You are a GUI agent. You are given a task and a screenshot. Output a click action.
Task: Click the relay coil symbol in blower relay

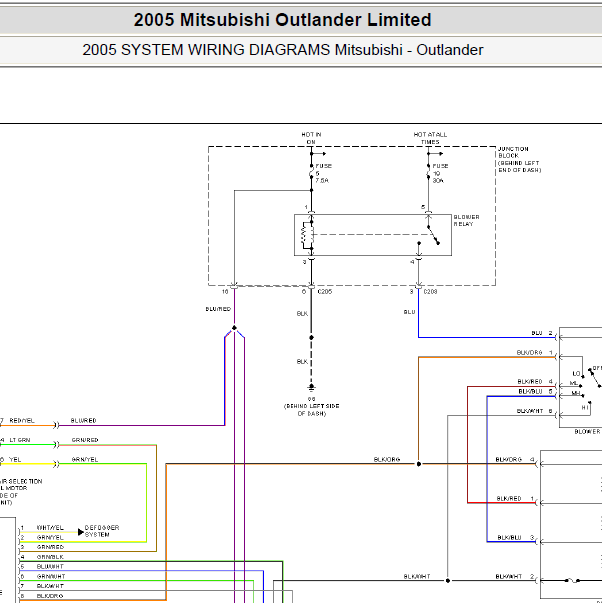tap(306, 235)
